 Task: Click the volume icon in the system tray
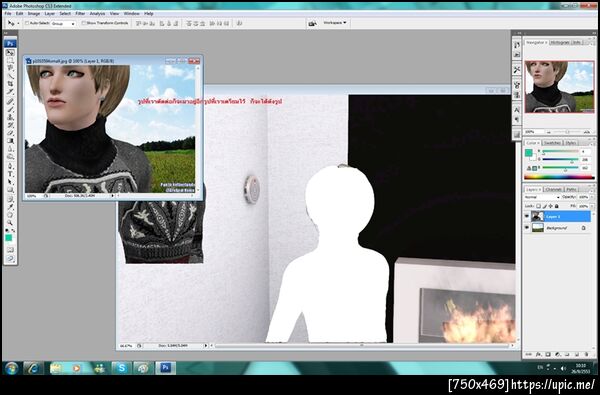(563, 368)
